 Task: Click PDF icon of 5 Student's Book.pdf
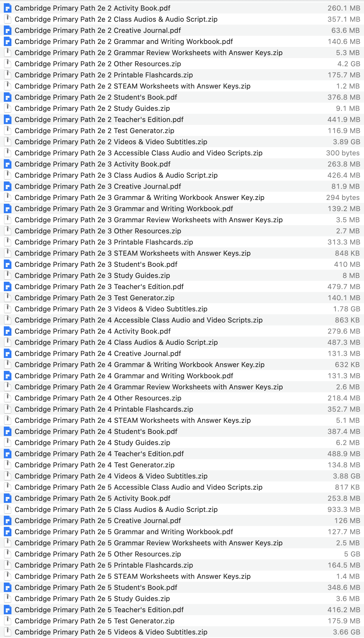8,588
